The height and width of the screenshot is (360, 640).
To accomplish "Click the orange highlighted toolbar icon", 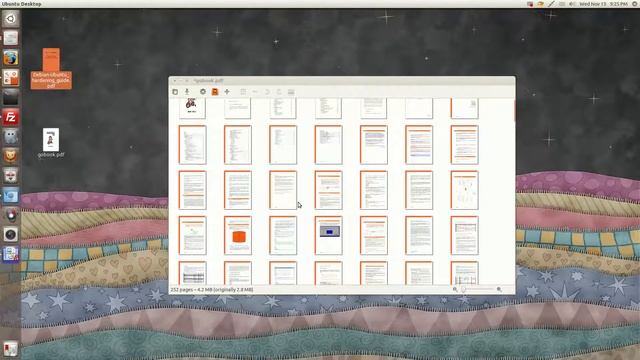I will click(215, 92).
